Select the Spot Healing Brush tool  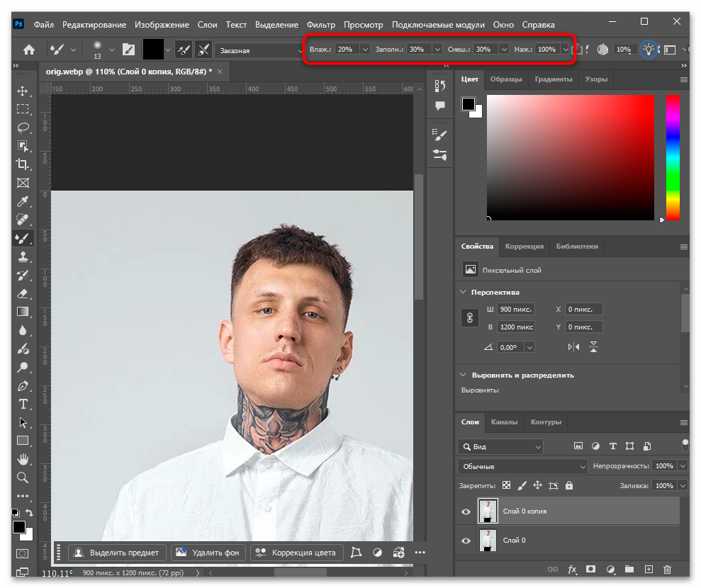pos(23,220)
